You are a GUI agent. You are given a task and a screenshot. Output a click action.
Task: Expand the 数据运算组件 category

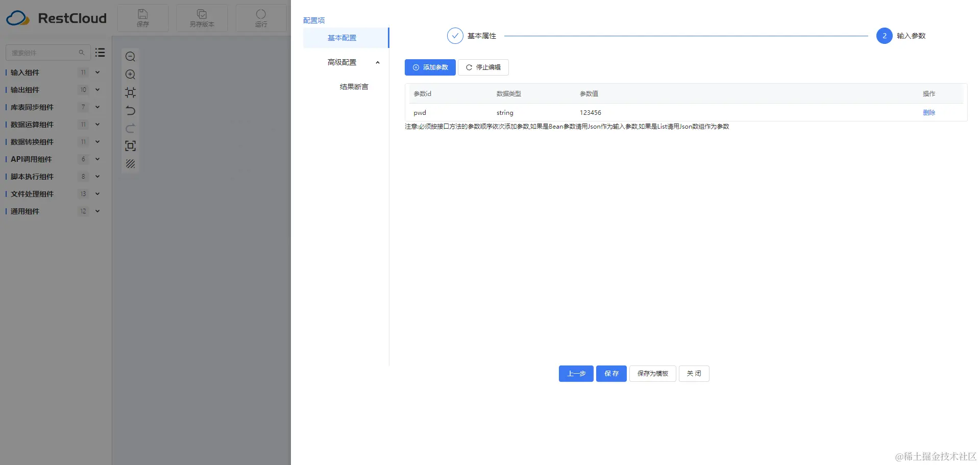click(x=97, y=125)
